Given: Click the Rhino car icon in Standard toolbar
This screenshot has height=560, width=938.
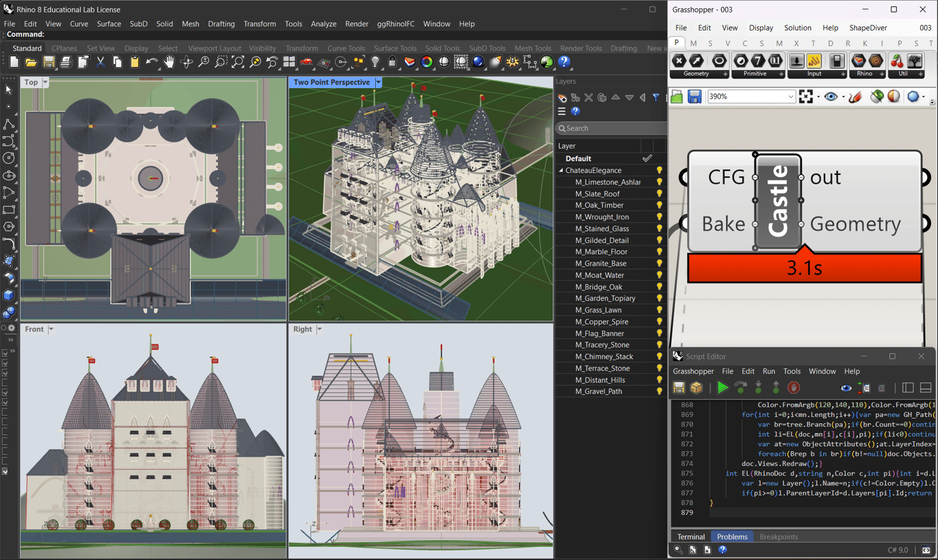Looking at the screenshot, I should [306, 62].
